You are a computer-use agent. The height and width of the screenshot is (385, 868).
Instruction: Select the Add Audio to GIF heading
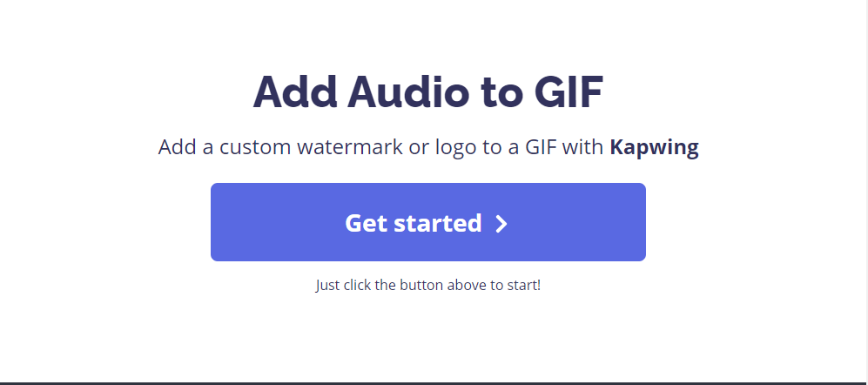(x=428, y=91)
